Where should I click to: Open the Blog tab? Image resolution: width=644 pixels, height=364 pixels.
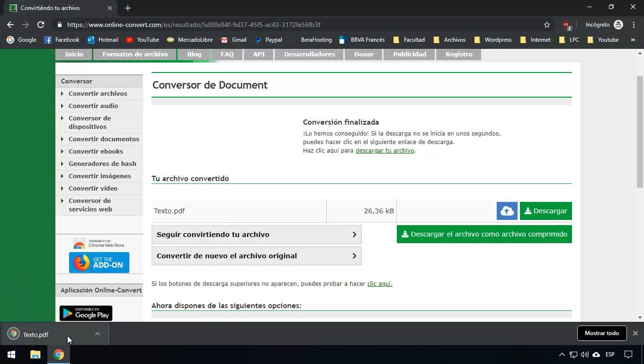[194, 55]
